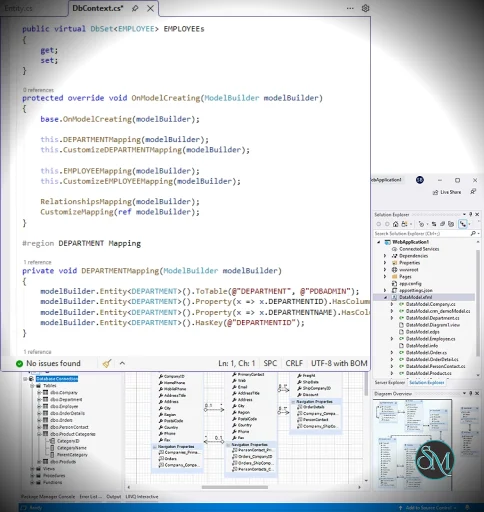The height and width of the screenshot is (512, 484).
Task: Collapse the Tables folder in database tree
Action: [32, 386]
